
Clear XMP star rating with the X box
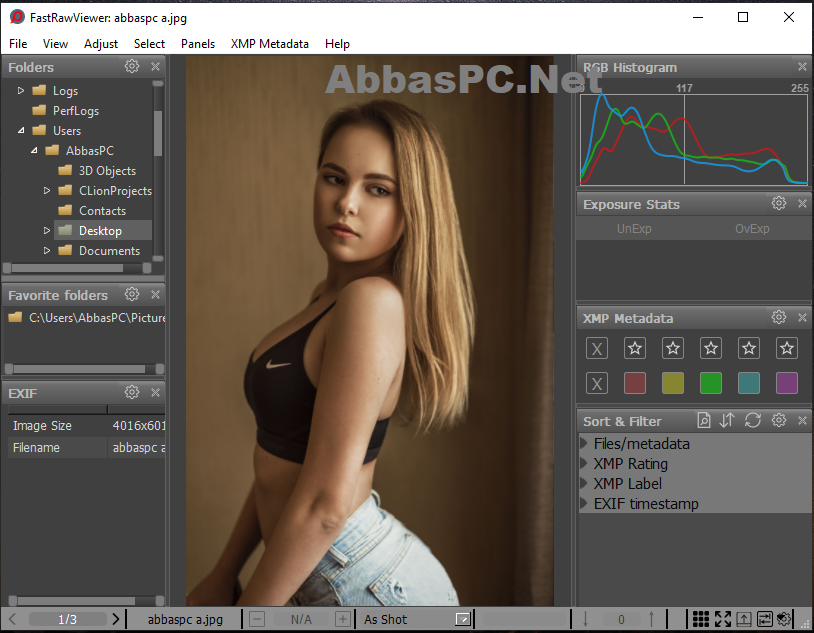coord(597,348)
